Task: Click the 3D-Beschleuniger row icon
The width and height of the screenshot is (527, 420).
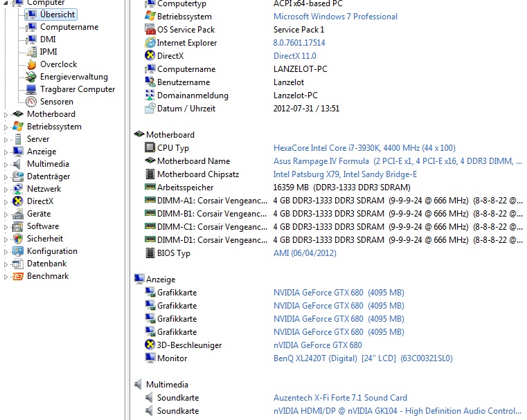Action: 150,345
